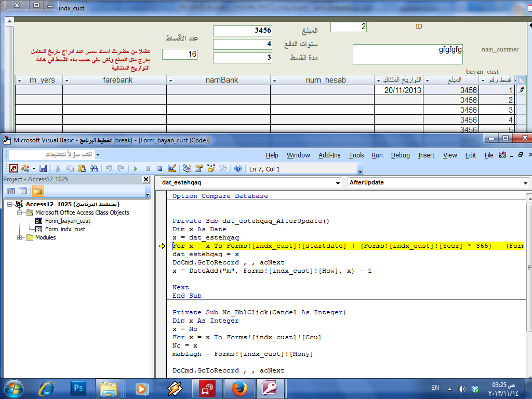Open the dat_estehqaq object dropdown
The image size is (532, 399).
click(338, 183)
